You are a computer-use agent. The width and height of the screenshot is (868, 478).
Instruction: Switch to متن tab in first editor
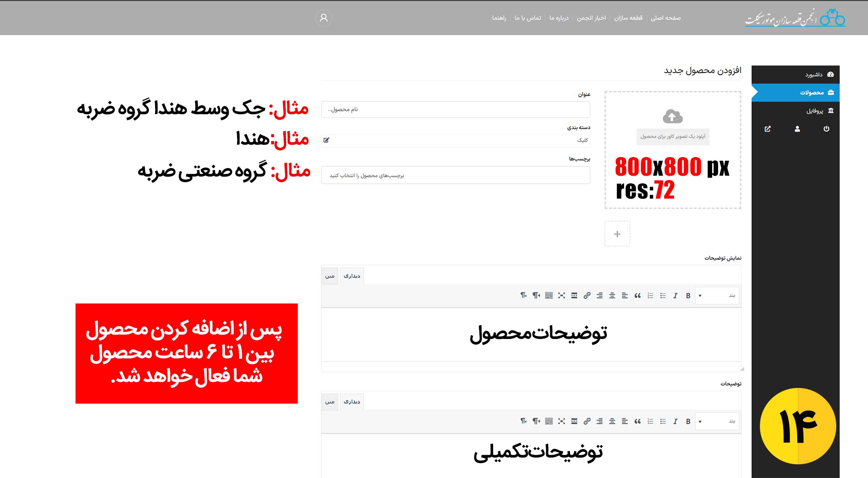tap(330, 276)
